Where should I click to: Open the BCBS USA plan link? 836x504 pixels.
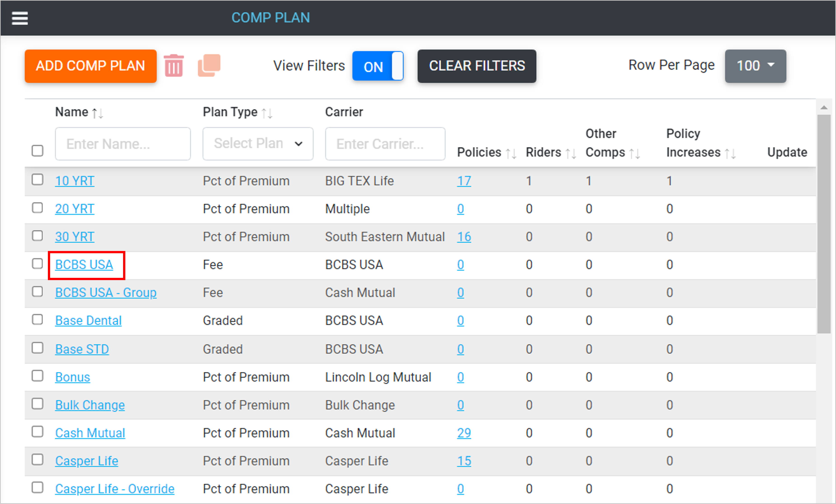pyautogui.click(x=84, y=265)
